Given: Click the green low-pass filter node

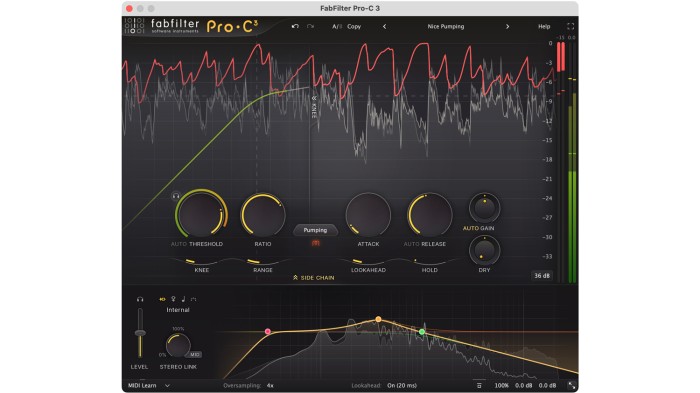Looking at the screenshot, I should 422,332.
